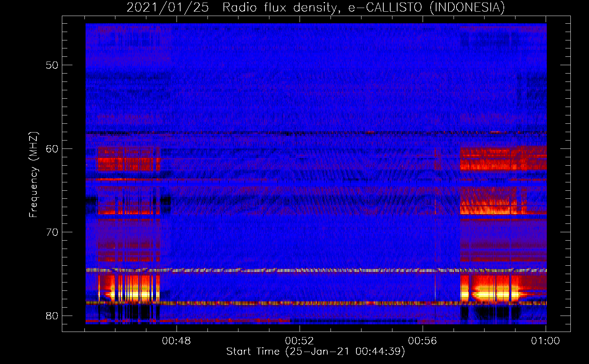Click the 'Start Time (25-Jan-21 00:44:39)' label

[x=316, y=352]
